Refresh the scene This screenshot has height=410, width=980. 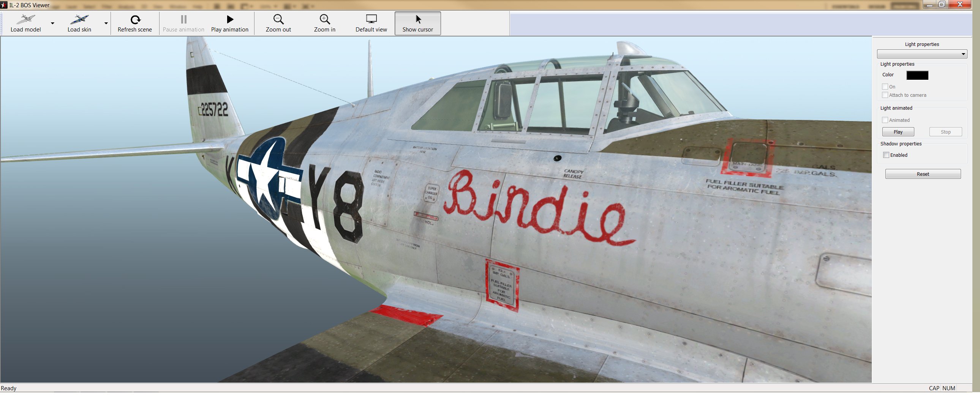pyautogui.click(x=135, y=23)
